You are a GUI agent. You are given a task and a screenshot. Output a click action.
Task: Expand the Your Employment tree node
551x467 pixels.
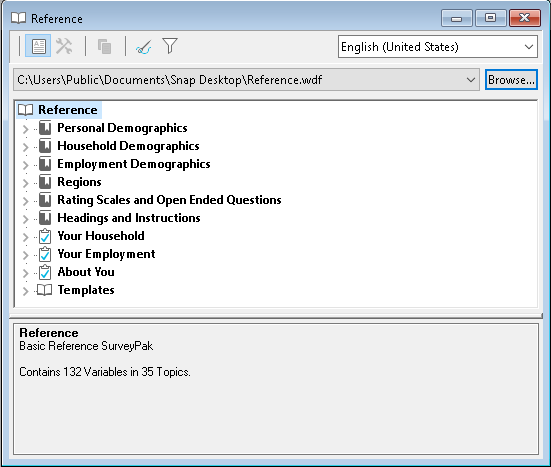click(x=25, y=255)
